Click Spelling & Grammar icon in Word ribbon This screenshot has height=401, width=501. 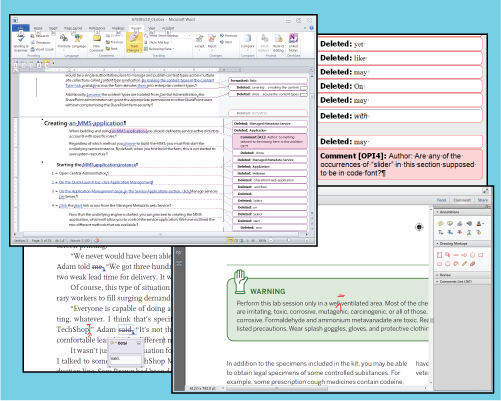20,43
